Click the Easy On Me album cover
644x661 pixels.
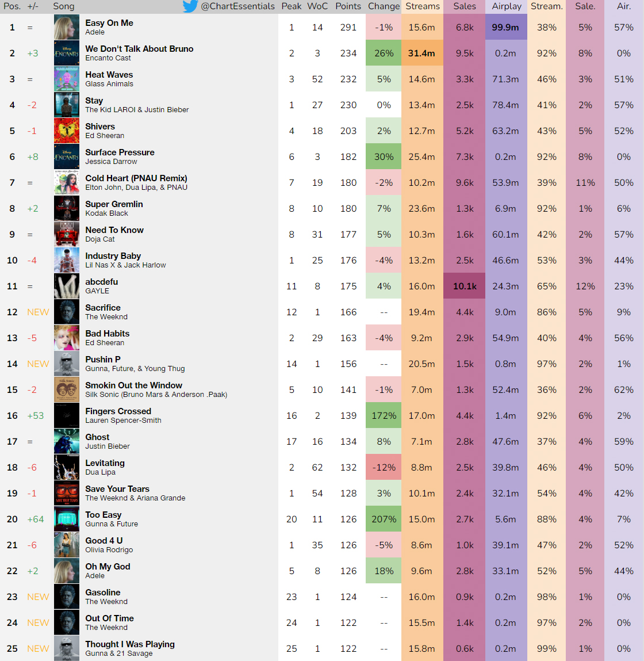[67, 28]
